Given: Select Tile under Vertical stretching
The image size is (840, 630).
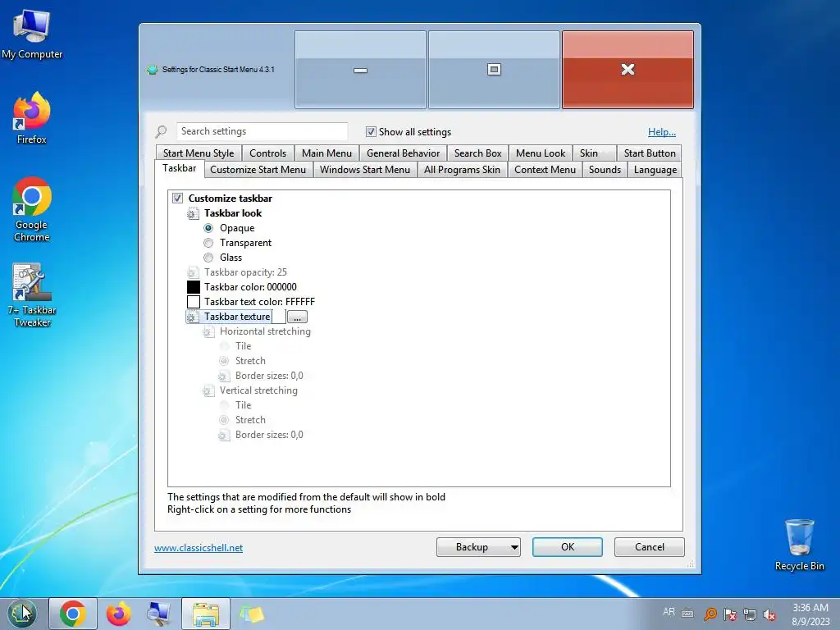Looking at the screenshot, I should 225,405.
